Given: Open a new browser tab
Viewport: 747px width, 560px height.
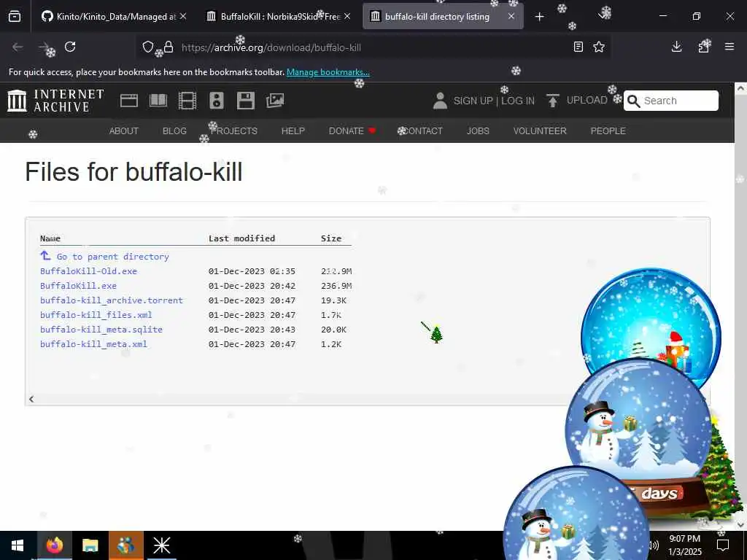Looking at the screenshot, I should (x=539, y=17).
